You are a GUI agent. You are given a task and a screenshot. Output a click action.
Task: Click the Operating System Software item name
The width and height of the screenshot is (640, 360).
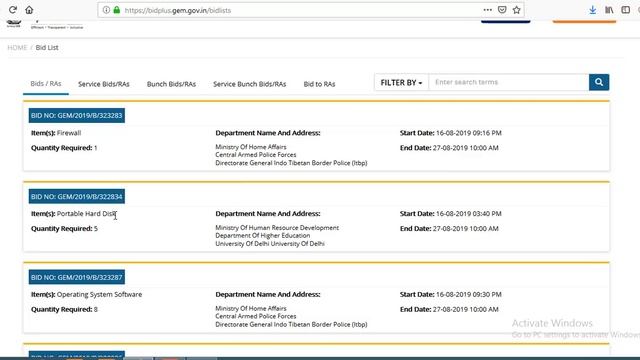[x=100, y=294]
